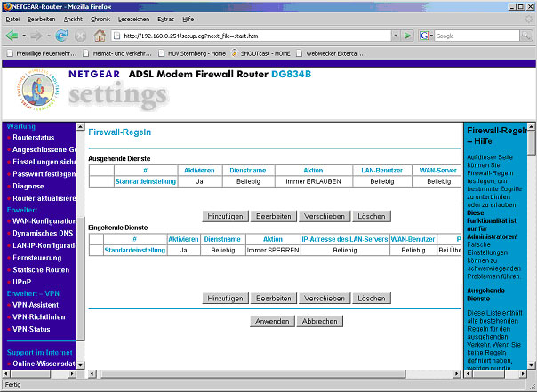
Task: Reload the page with the refresh icon
Action: [x=61, y=36]
